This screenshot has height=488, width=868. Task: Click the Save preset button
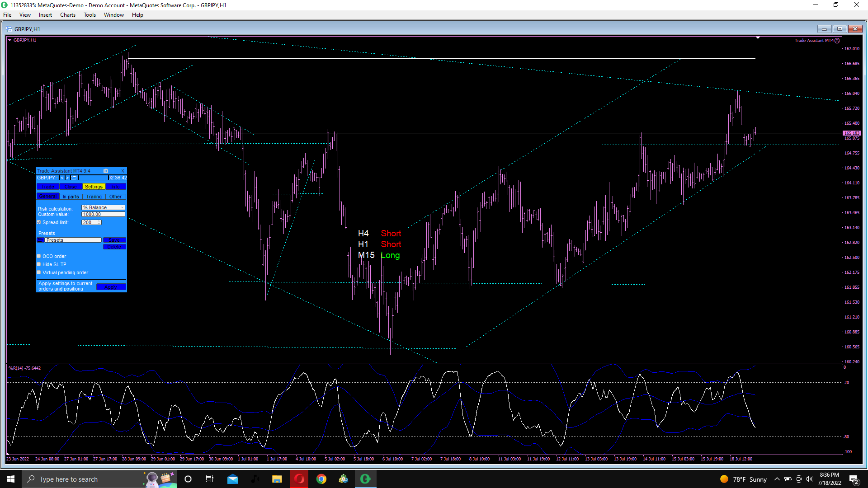(x=114, y=240)
